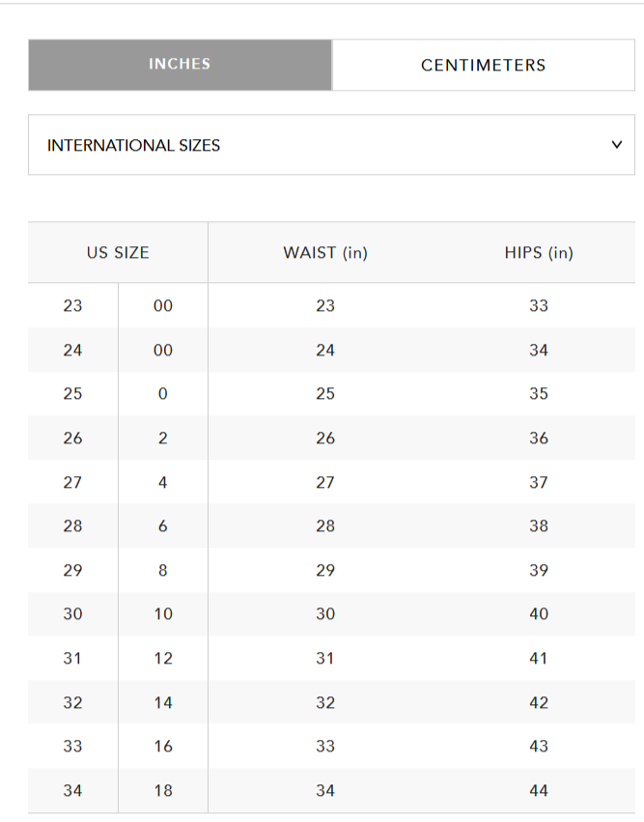Select US size 4 cell
Screen dimensions: 644x822
pyautogui.click(x=162, y=482)
